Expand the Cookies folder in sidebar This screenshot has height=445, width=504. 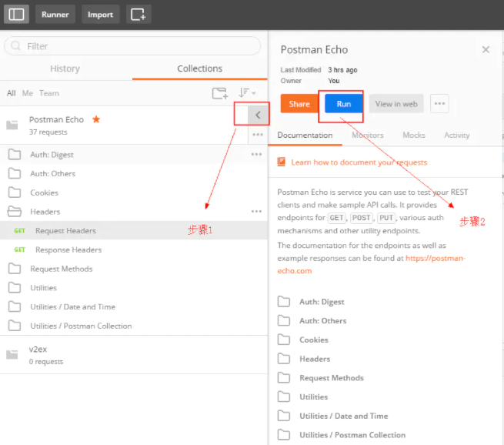[44, 192]
